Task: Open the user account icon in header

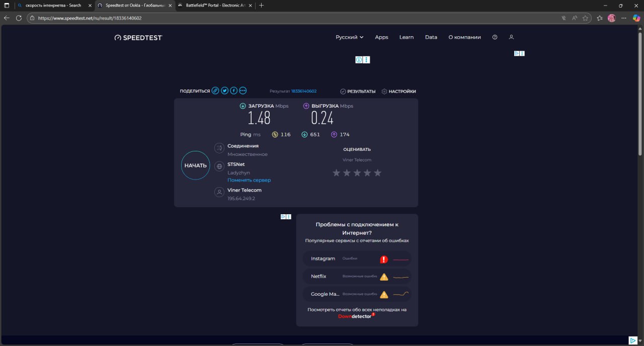Action: click(x=511, y=37)
